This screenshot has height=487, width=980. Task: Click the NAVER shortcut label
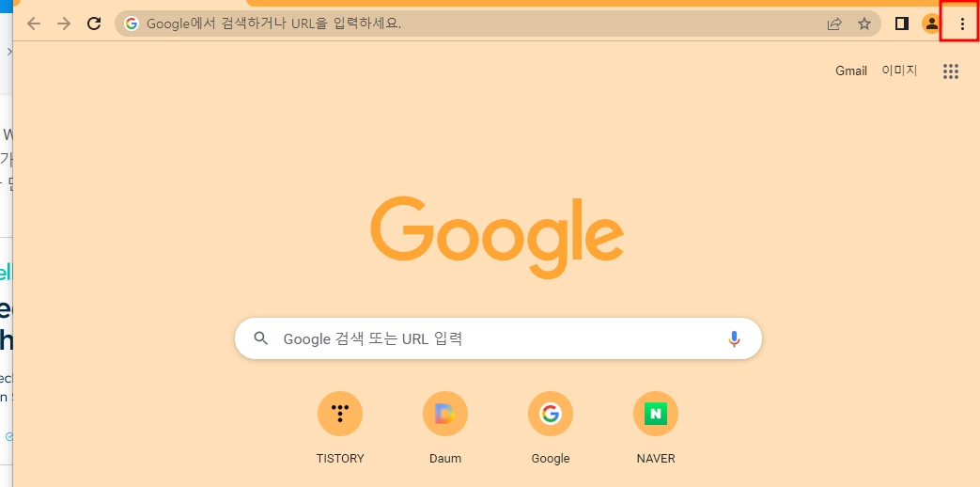(656, 458)
